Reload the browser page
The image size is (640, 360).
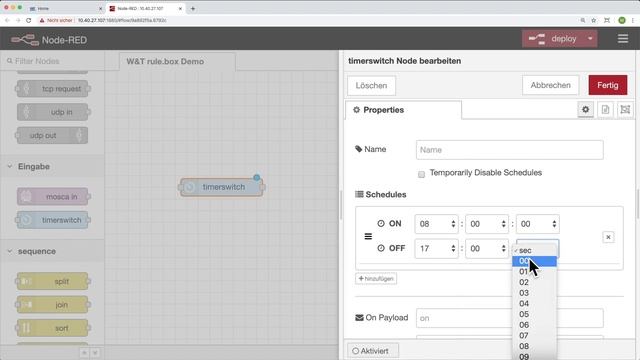(29, 20)
